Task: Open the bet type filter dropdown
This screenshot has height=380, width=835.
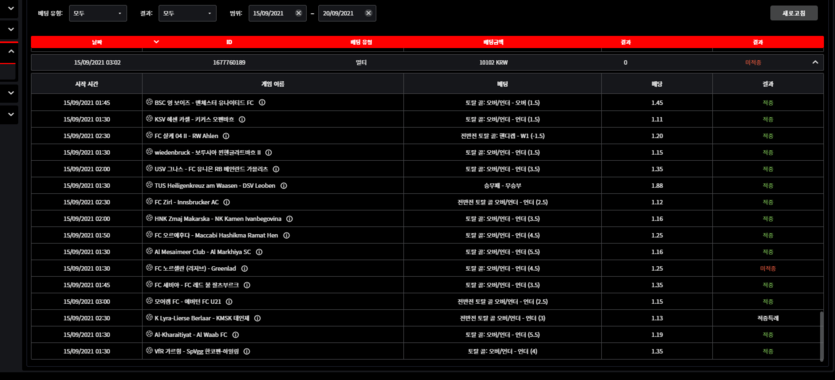Action: click(98, 13)
